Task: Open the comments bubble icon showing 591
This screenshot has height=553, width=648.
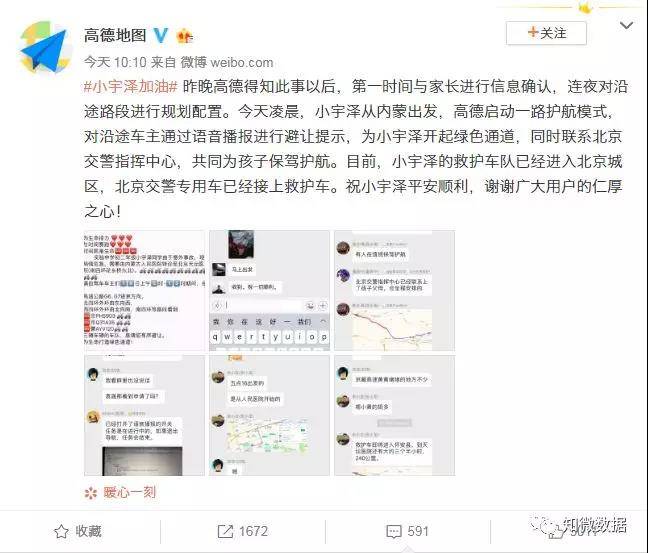Action: click(393, 532)
